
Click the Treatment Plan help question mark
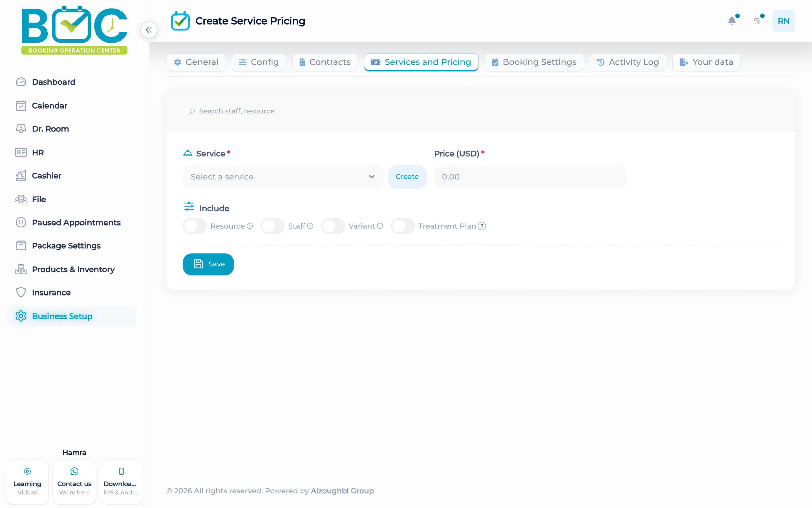482,226
